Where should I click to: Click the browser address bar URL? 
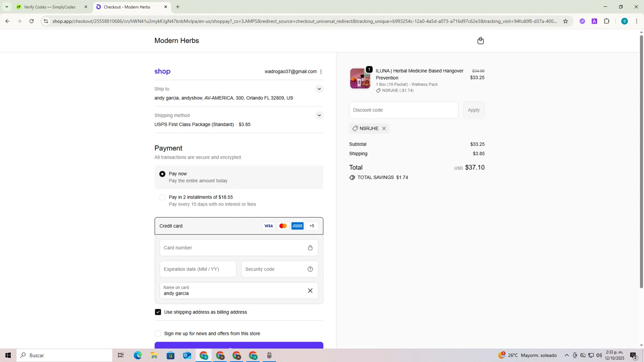[305, 21]
